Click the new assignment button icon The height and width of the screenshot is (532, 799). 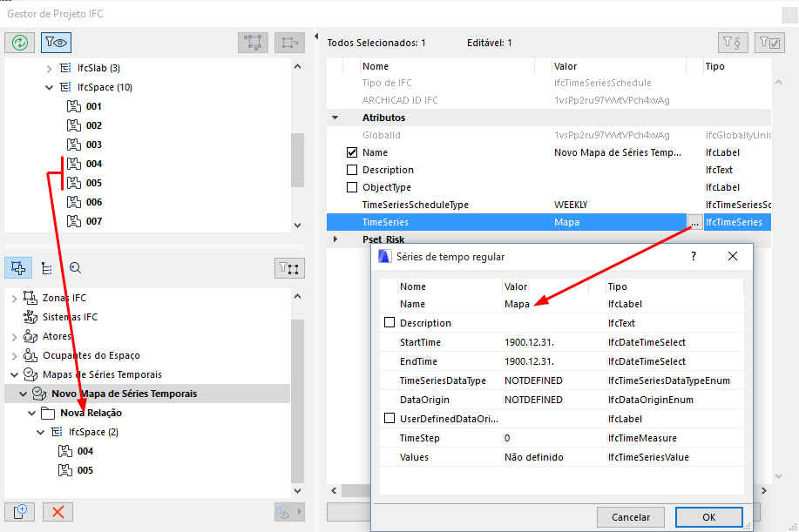[x=20, y=512]
